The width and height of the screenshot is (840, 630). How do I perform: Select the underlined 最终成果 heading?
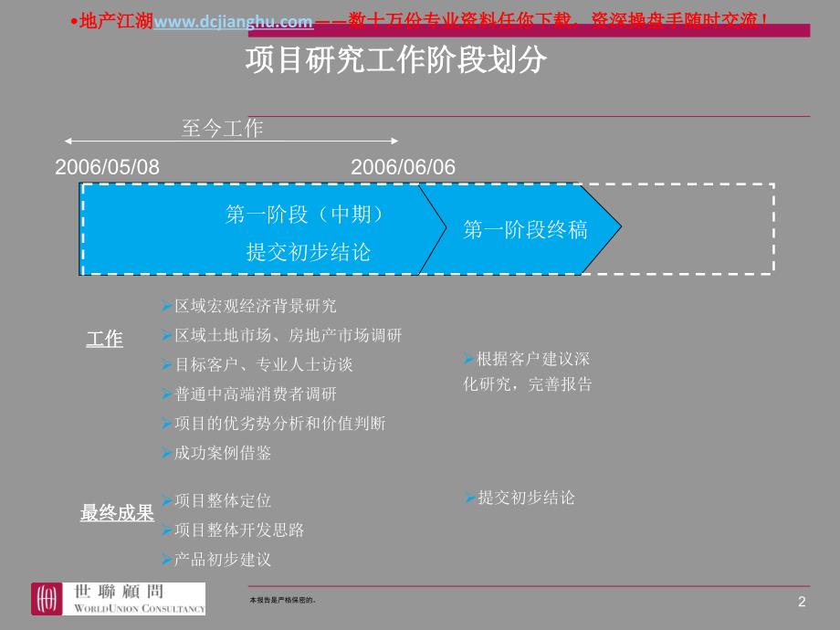click(117, 513)
